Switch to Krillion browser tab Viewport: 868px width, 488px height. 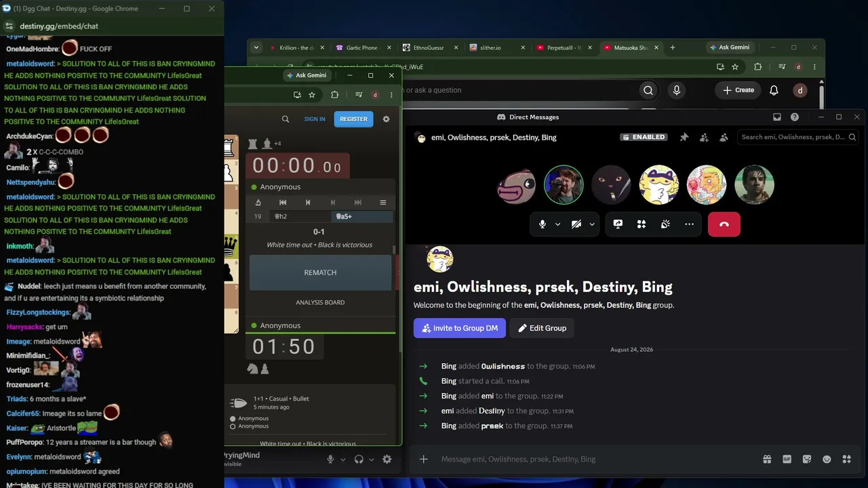(296, 47)
